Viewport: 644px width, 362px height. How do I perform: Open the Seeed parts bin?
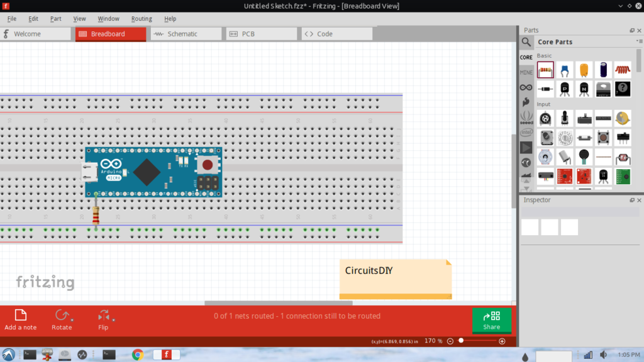coord(526,118)
